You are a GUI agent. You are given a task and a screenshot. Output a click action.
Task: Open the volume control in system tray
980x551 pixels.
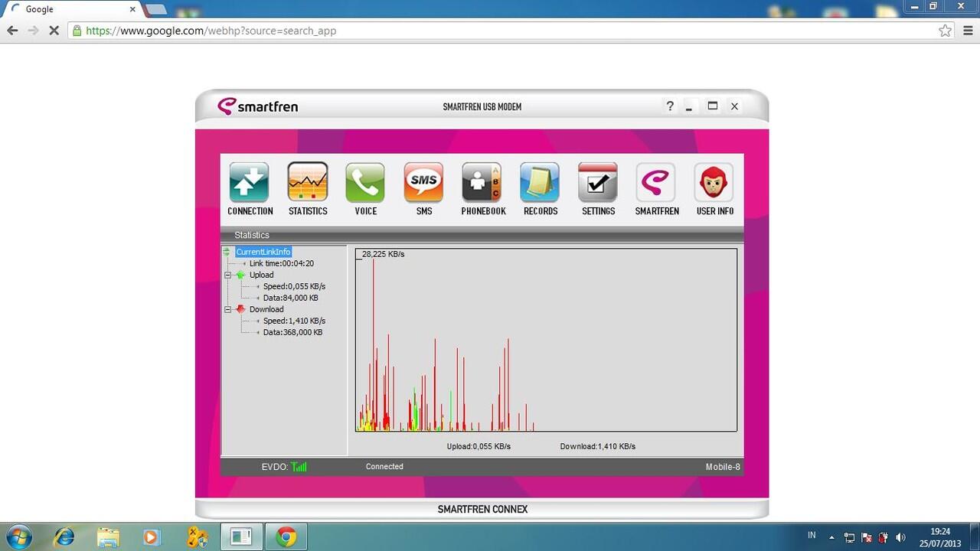click(x=900, y=537)
